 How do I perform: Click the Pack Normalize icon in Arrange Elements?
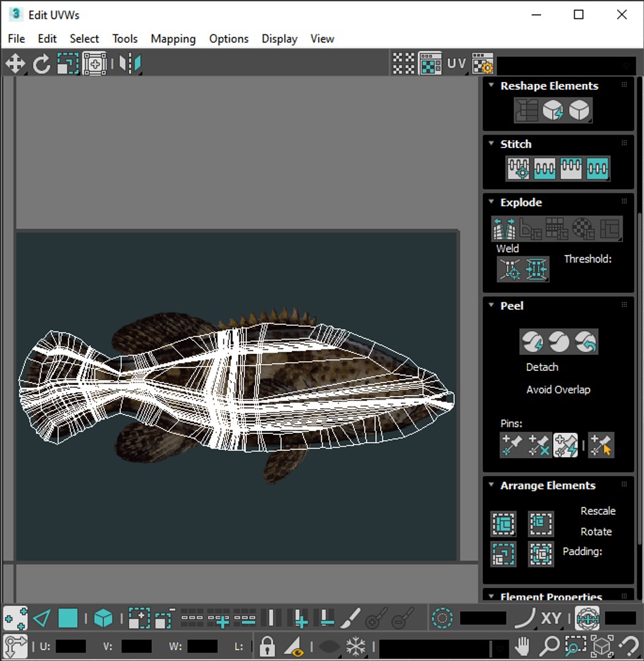click(x=541, y=554)
